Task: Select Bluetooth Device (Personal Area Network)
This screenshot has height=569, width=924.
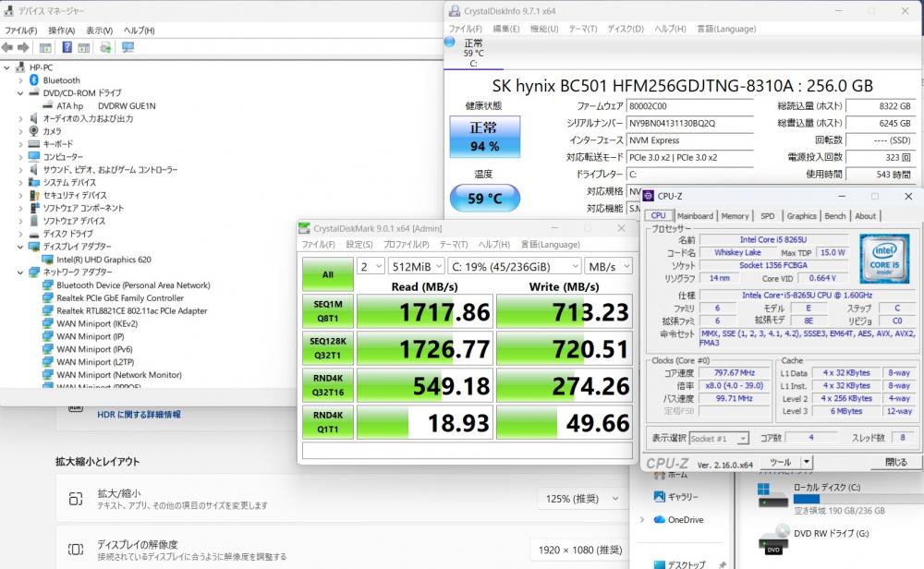Action: (133, 285)
